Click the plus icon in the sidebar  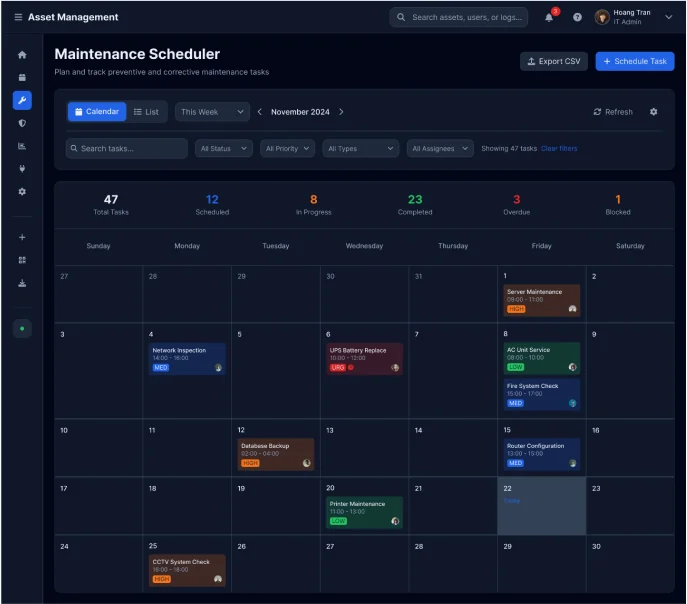pyautogui.click(x=22, y=237)
